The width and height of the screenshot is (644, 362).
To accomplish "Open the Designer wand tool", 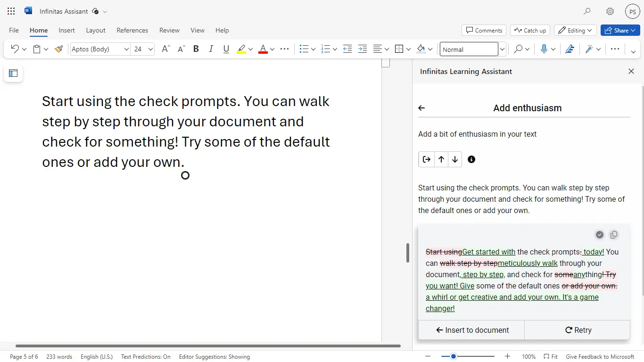I will click(589, 49).
